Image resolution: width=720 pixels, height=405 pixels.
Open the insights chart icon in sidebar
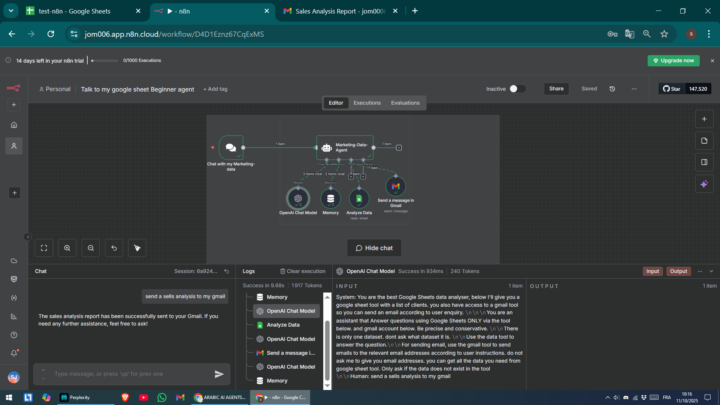pos(14,316)
